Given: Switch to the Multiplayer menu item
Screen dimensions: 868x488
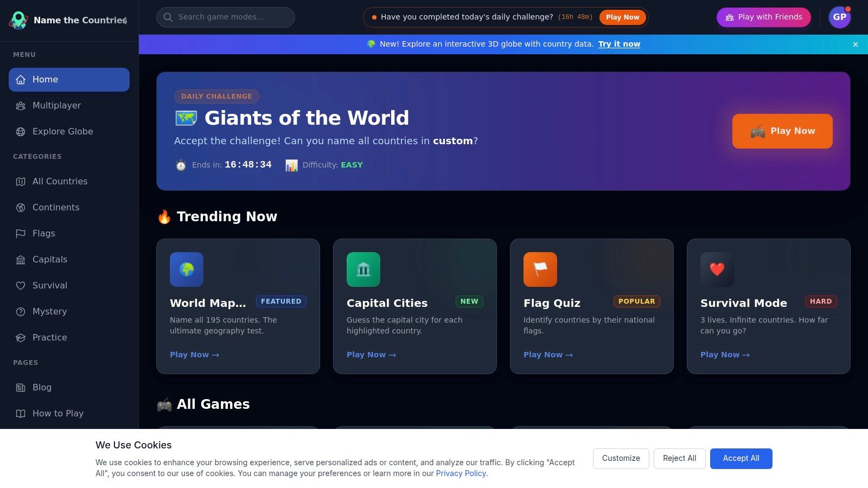Looking at the screenshot, I should (57, 105).
